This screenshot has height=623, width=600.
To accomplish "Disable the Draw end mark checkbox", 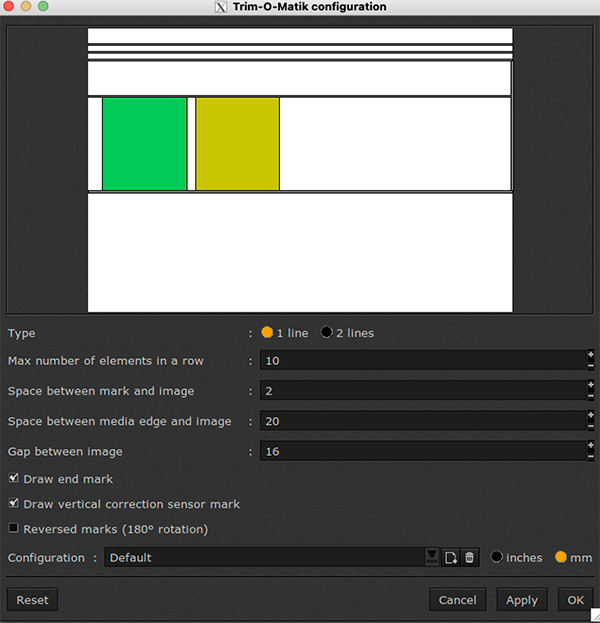I will coord(14,479).
